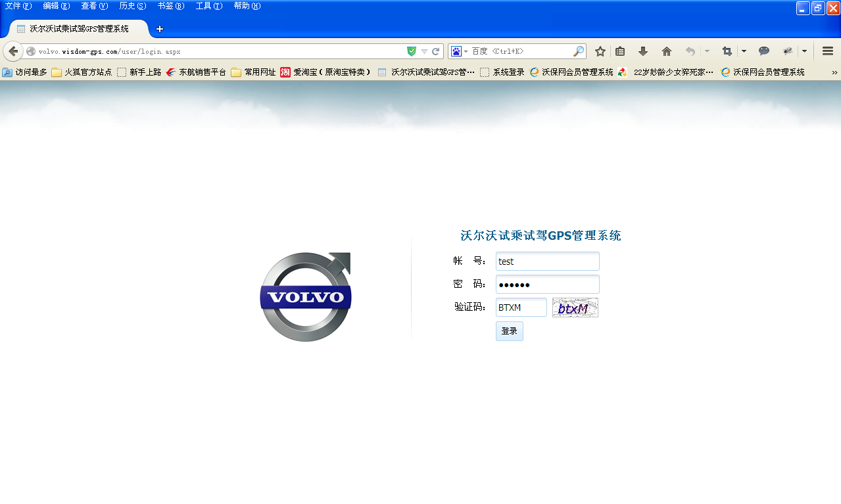Focus the 密码 password field
841x504 pixels.
(548, 285)
